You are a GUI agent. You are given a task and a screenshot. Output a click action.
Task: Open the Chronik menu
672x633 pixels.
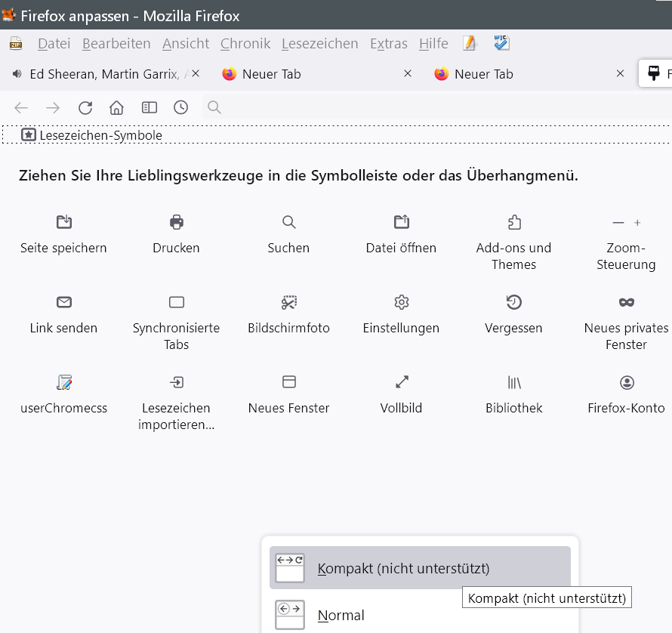pos(245,44)
